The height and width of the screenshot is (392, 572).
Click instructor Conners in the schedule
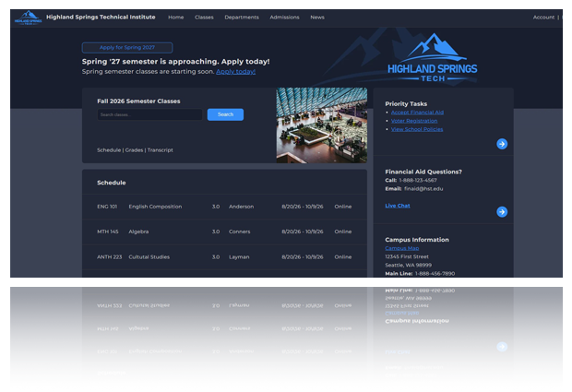pos(239,232)
